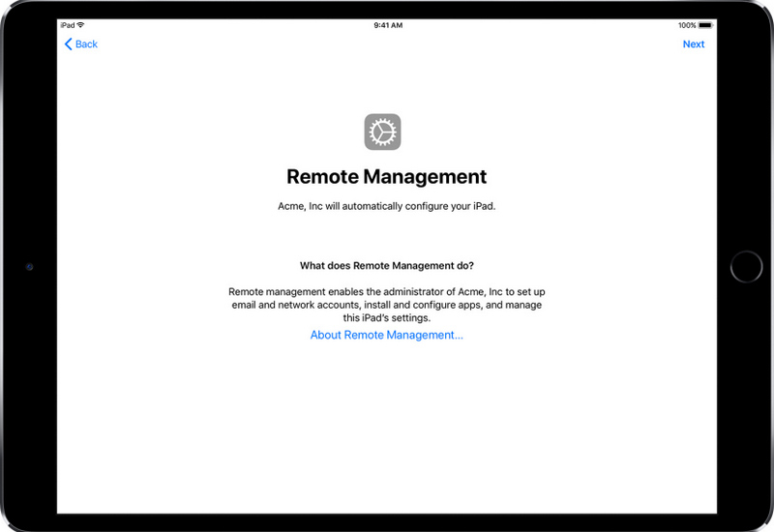Click the Remote management description paragraph
774x532 pixels.
click(386, 305)
